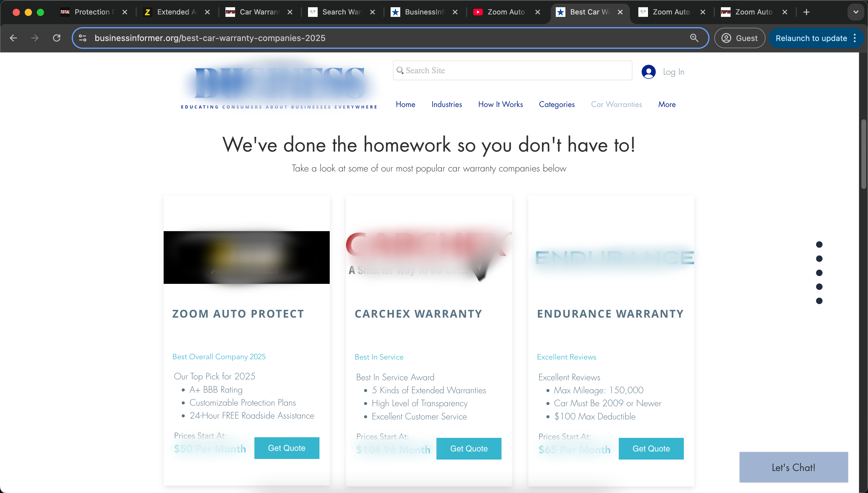This screenshot has width=868, height=493.
Task: Click $100 Max Deductible bullet
Action: coord(594,416)
